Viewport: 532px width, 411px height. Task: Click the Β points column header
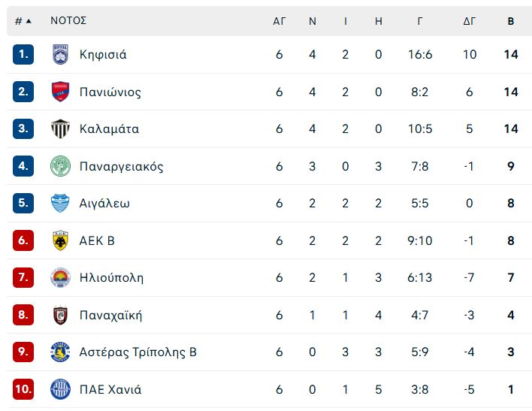coord(511,21)
